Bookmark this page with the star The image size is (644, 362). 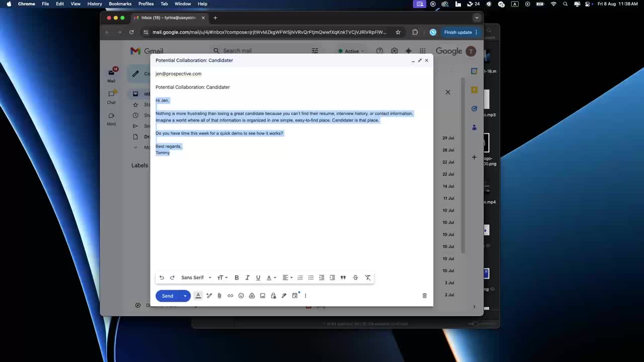[398, 32]
